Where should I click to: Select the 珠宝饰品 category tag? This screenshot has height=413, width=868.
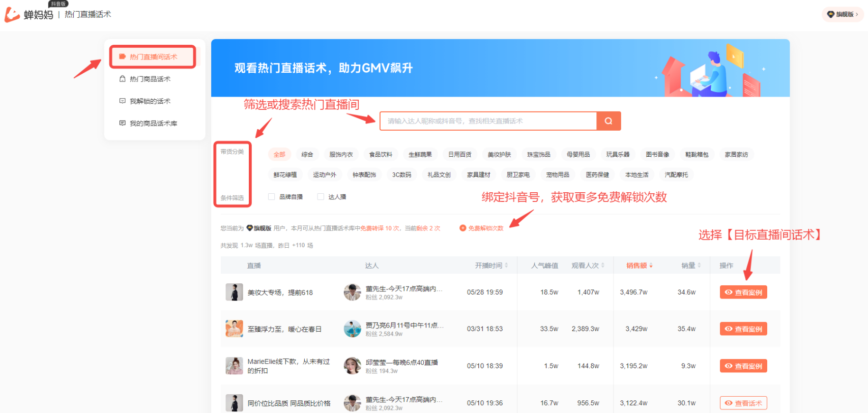(x=539, y=154)
